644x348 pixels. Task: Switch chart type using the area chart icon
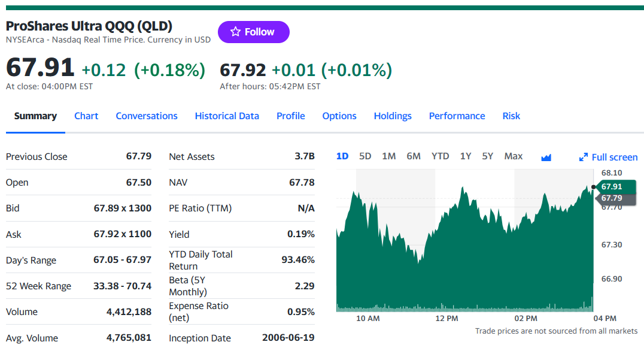pyautogui.click(x=546, y=157)
